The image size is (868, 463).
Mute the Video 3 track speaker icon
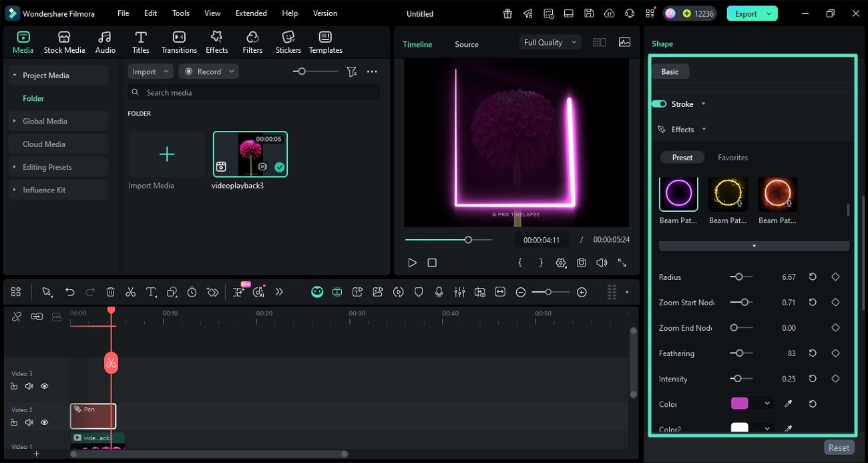(29, 386)
